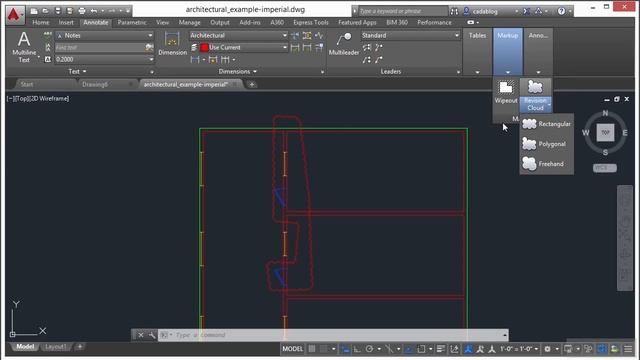Open the Drawing6 file tab
The height and width of the screenshot is (360, 640).
(95, 84)
